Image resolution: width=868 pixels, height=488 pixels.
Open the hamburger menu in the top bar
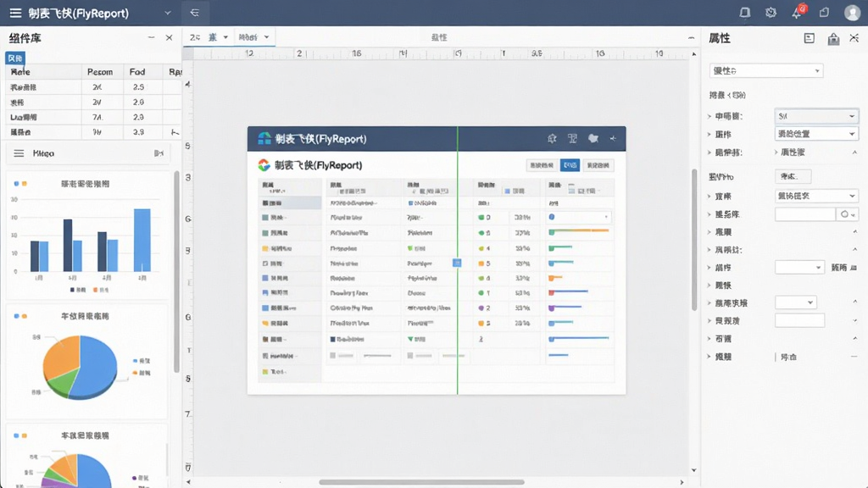[15, 13]
